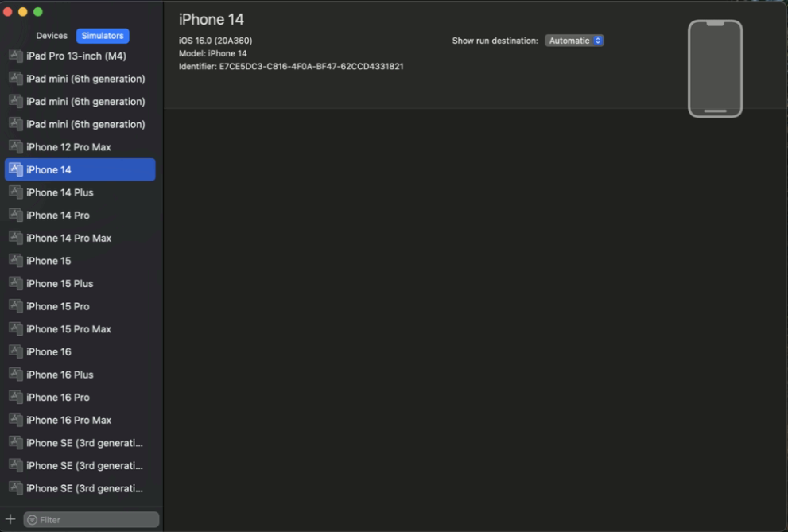Click the filter icon in the search field
788x532 pixels.
[x=32, y=520]
